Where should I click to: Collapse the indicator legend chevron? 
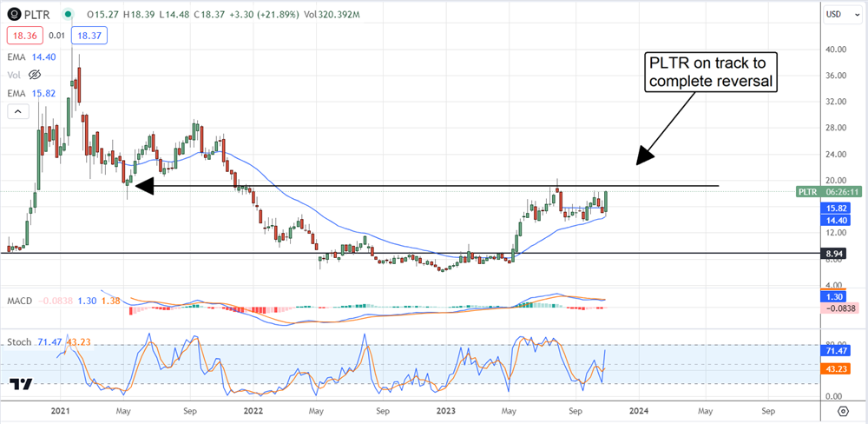click(16, 110)
